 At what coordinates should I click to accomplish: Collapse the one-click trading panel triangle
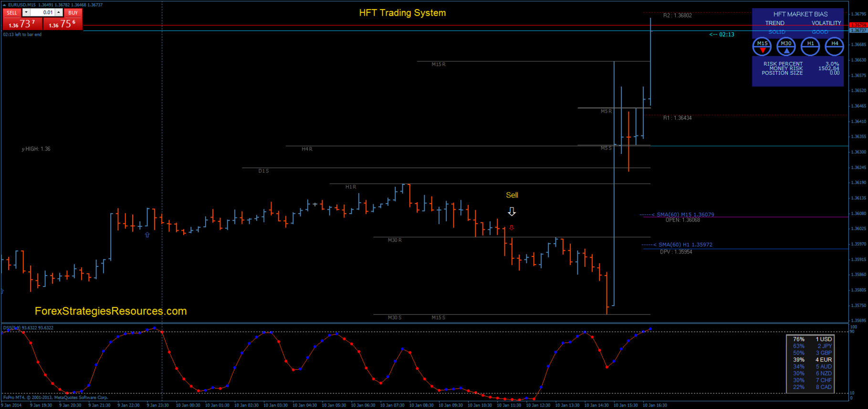(x=4, y=5)
